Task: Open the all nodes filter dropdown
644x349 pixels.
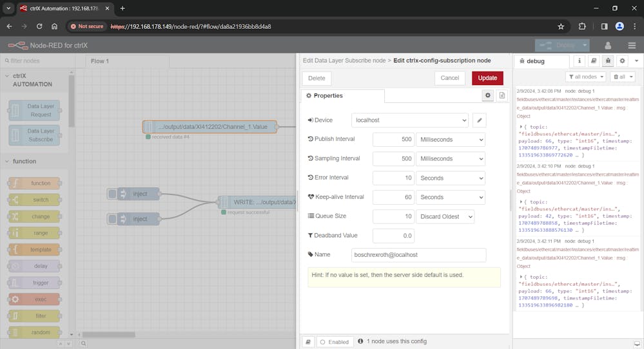Action: tap(585, 77)
